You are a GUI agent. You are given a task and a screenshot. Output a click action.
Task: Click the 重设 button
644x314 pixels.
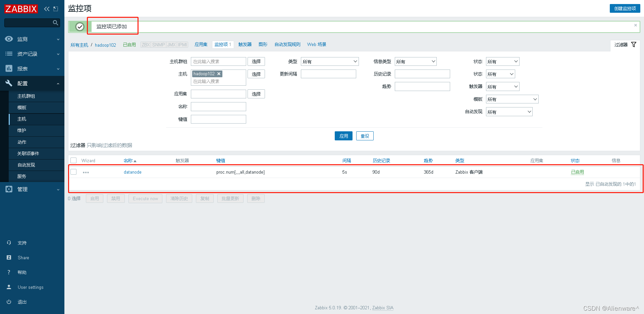pyautogui.click(x=365, y=136)
